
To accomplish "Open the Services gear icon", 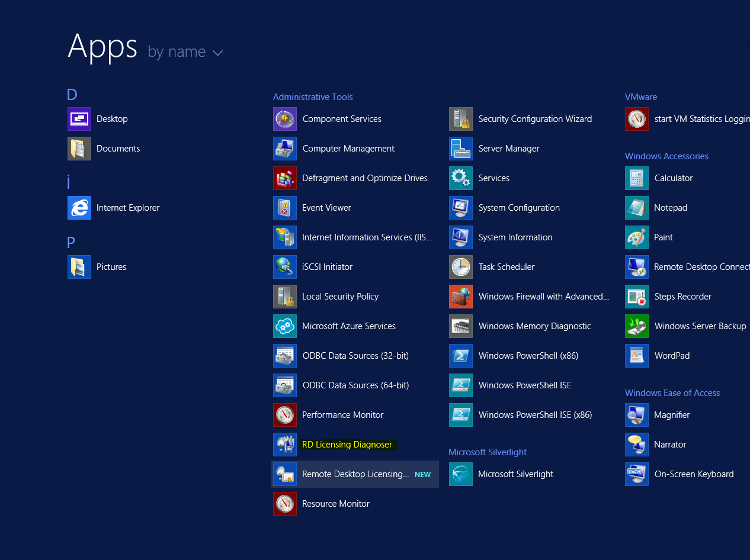I will tap(460, 178).
